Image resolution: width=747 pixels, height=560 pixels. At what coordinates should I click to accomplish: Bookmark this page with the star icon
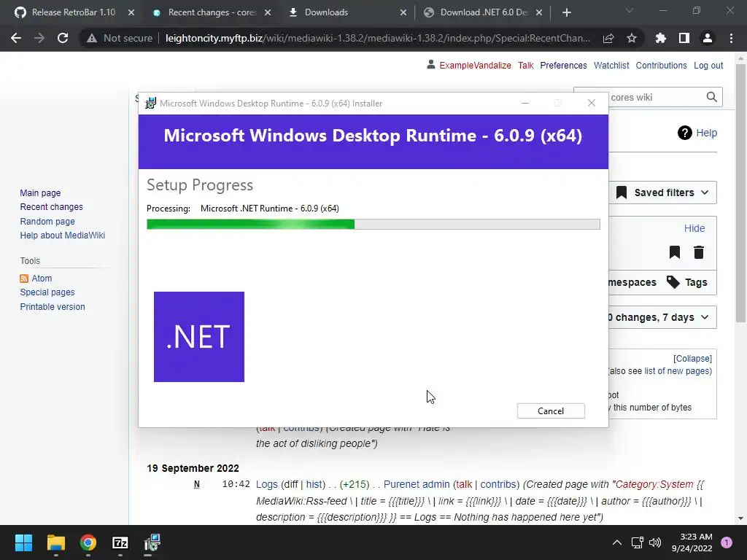(x=632, y=38)
